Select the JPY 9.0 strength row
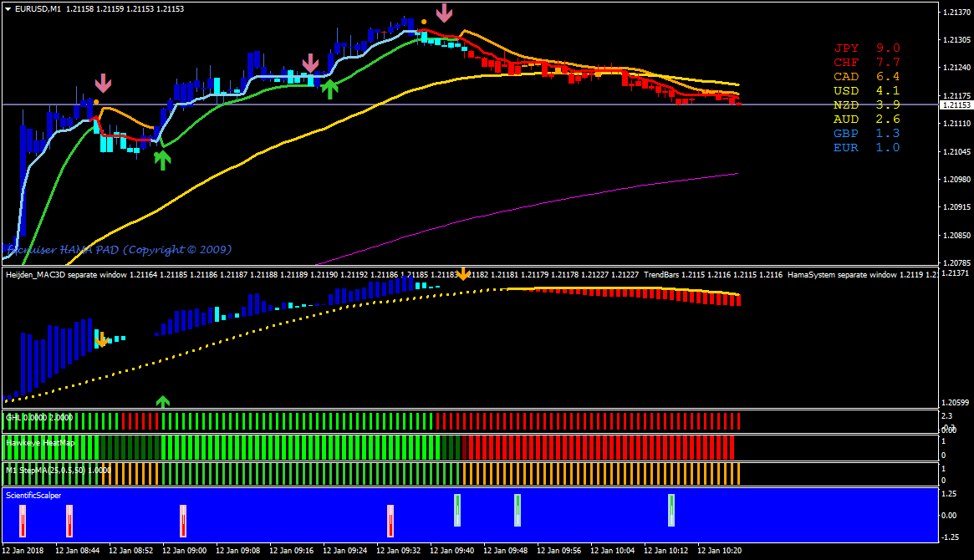The image size is (974, 560). [866, 48]
